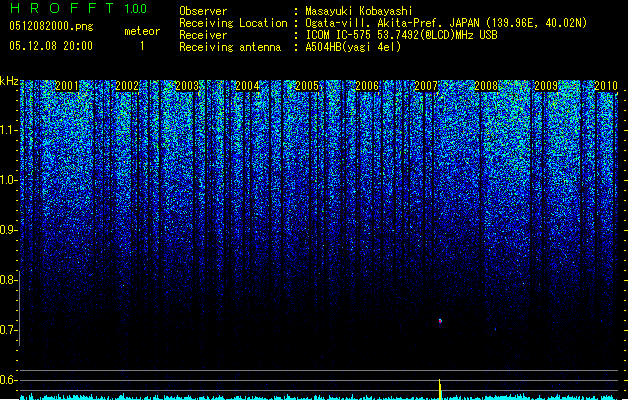This screenshot has height=400, width=629.
Task: Click the Receiving Location label
Action: [233, 23]
